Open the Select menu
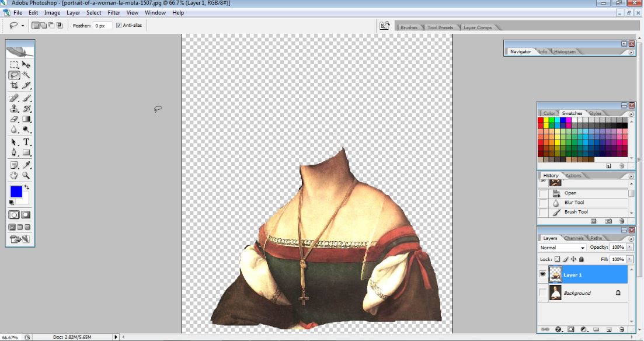 point(93,13)
